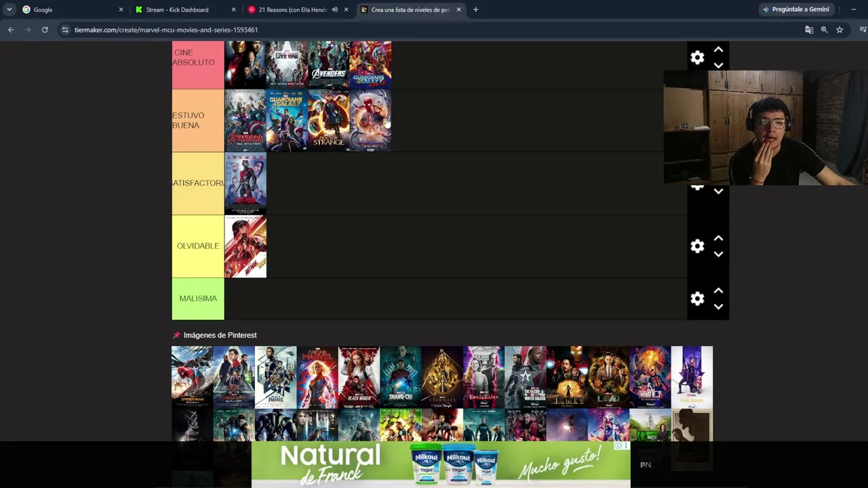Screen dimensions: 868x488
Task: Click the MALISIMA tier label
Action: [198, 299]
